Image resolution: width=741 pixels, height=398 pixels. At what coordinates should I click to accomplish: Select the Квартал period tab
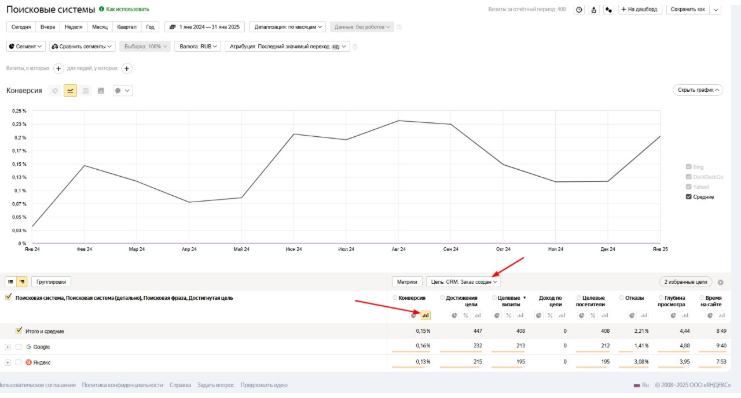(x=127, y=27)
